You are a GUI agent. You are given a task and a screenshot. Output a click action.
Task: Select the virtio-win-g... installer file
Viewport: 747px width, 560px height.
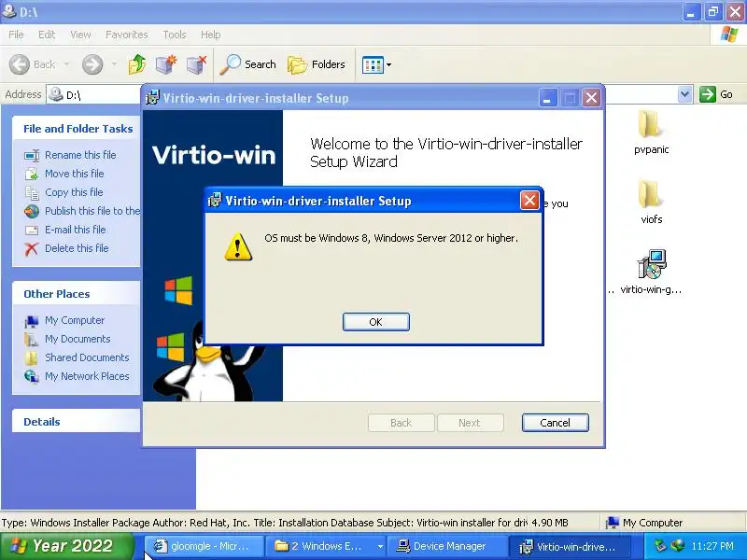(x=651, y=272)
